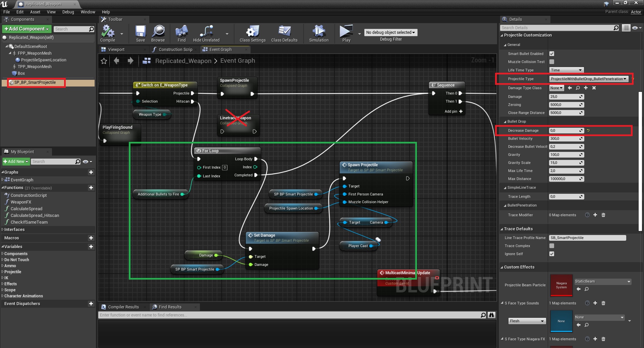Image resolution: width=644 pixels, height=348 pixels.
Task: Start Simulation from the toolbar
Action: click(319, 33)
